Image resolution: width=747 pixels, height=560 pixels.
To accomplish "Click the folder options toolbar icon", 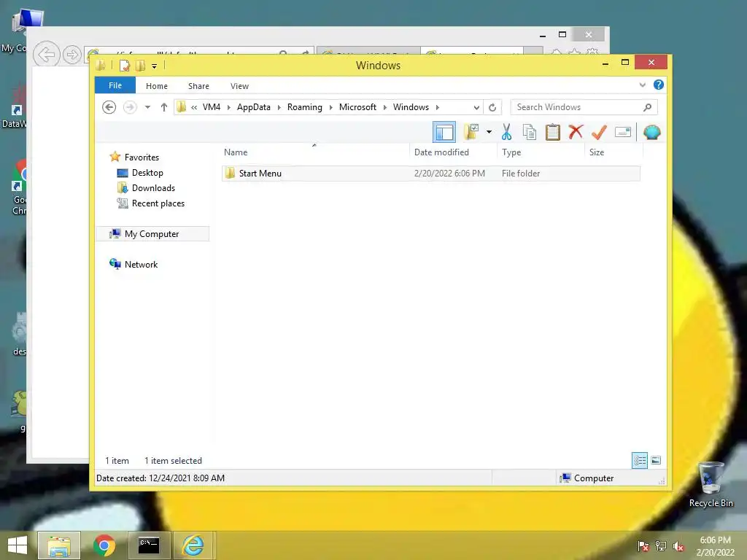I will point(471,132).
